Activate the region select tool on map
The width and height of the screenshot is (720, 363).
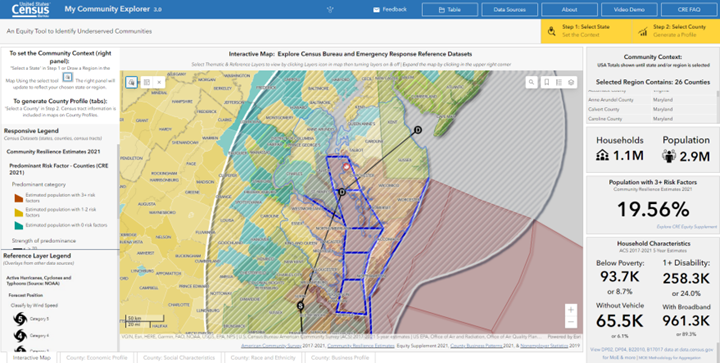click(132, 82)
